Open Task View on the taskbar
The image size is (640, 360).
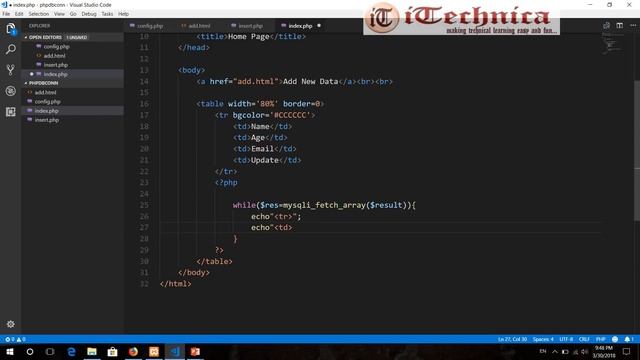tap(50, 351)
